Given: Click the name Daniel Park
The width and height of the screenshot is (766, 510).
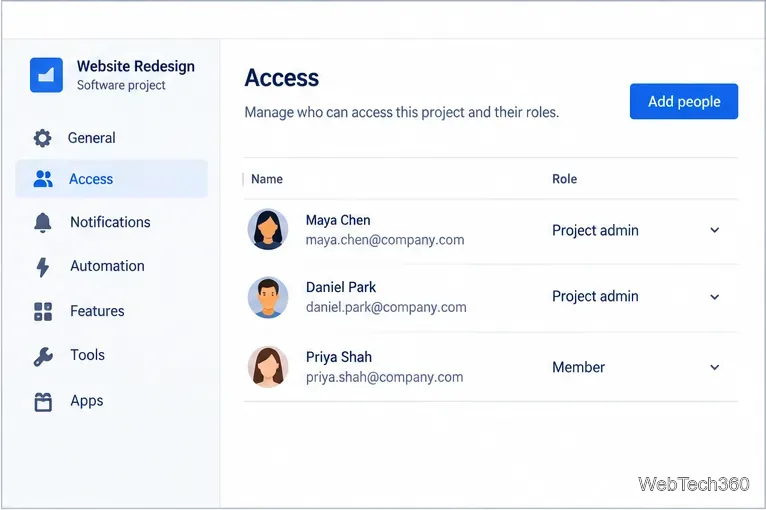Looking at the screenshot, I should (341, 287).
